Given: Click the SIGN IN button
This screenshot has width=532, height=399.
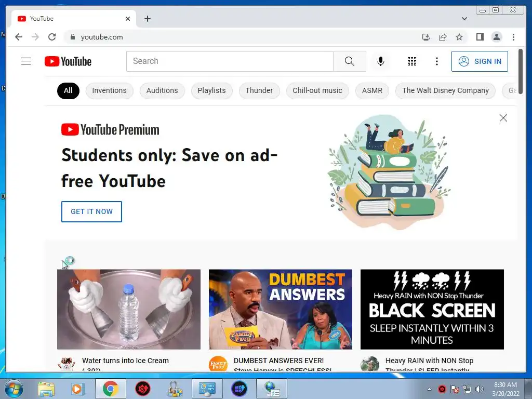Looking at the screenshot, I should click(480, 61).
